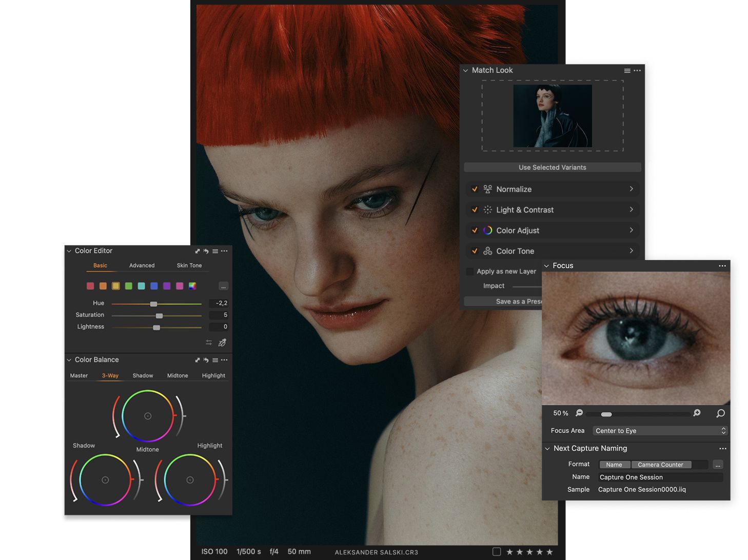Detach Color Editor into floating window
Screen dimensions: 748x560
tap(198, 251)
